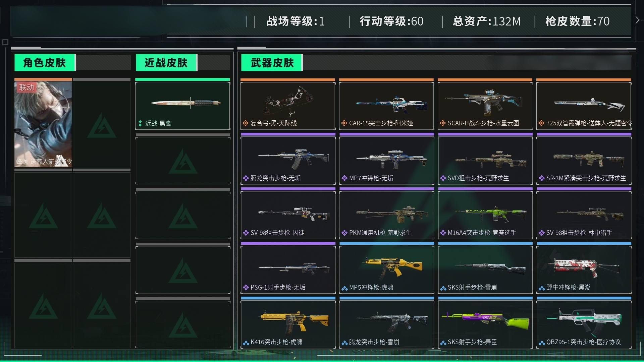The image size is (644, 362).
Task: Select the empty melee skin slot below 黑鹰
Action: [x=183, y=161]
